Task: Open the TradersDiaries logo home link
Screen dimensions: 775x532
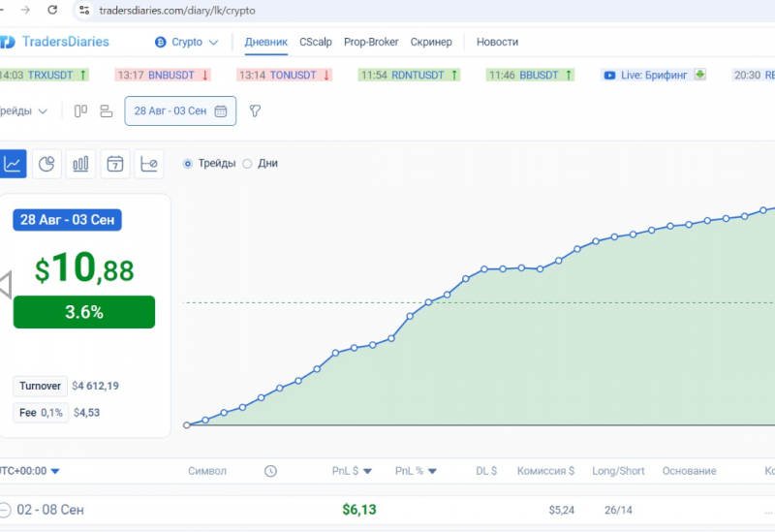Action: tap(54, 42)
